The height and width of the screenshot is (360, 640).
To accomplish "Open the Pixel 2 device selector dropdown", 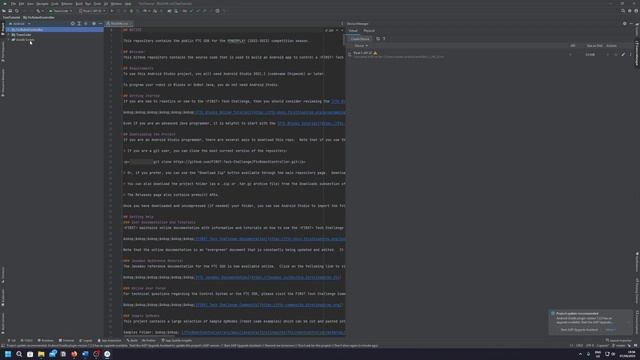I will click(x=92, y=11).
